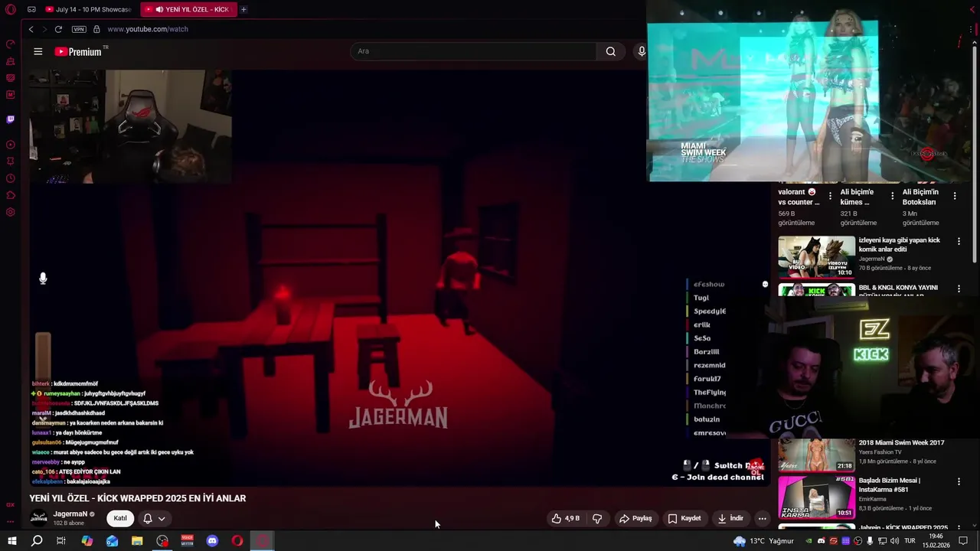Viewport: 980px width, 551px height.
Task: Focus the Ara search box
Action: 473,51
